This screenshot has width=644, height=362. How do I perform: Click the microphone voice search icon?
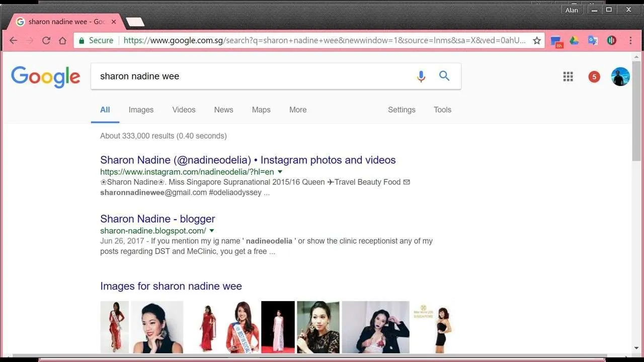[421, 76]
